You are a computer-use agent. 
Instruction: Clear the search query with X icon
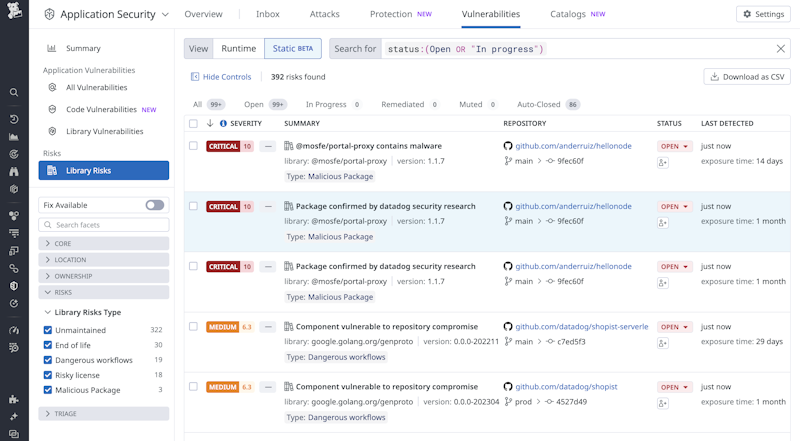click(x=781, y=49)
